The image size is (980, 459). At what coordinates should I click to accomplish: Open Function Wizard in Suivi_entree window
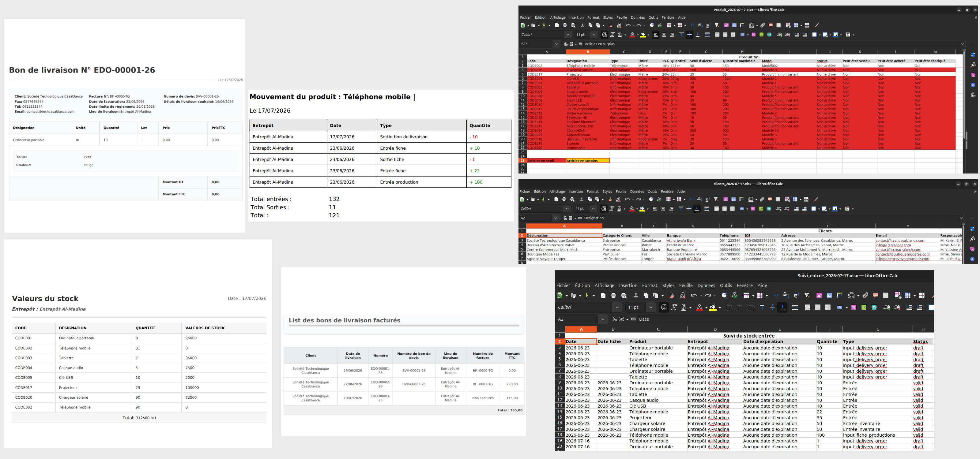point(614,319)
